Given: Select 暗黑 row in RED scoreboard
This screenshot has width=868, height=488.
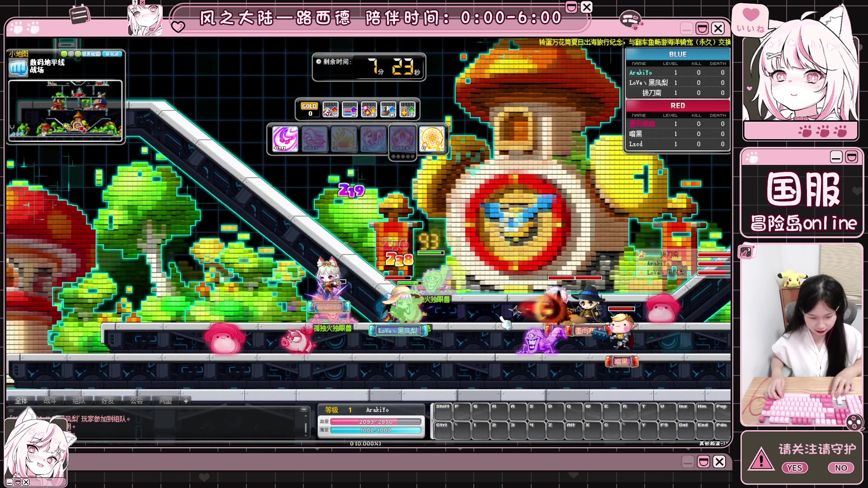Looking at the screenshot, I should click(x=677, y=134).
